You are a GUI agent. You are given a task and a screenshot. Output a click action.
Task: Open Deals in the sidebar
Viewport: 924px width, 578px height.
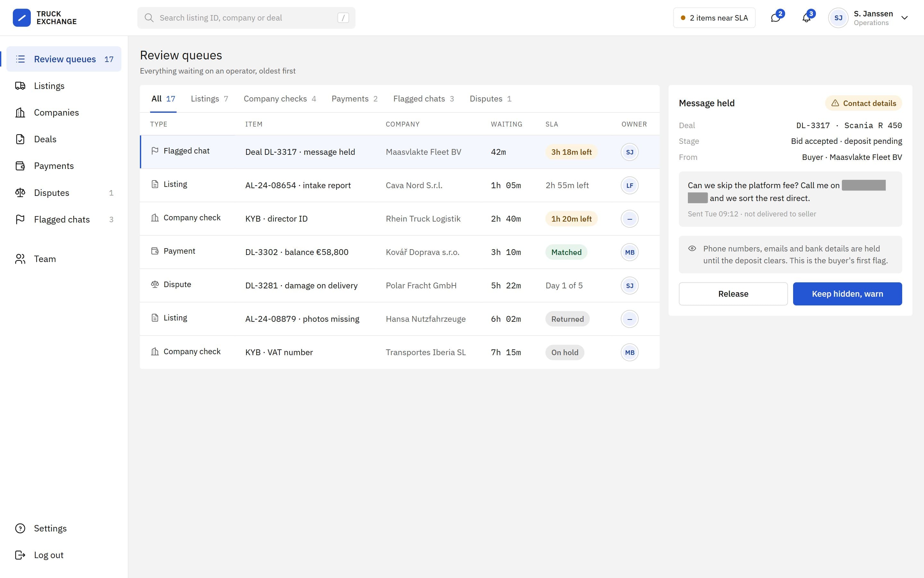[64, 139]
